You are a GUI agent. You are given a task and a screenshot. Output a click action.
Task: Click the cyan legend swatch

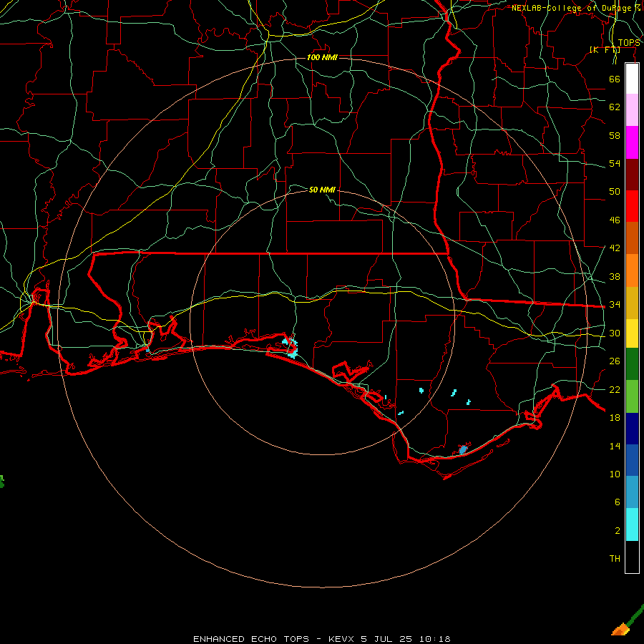click(632, 525)
